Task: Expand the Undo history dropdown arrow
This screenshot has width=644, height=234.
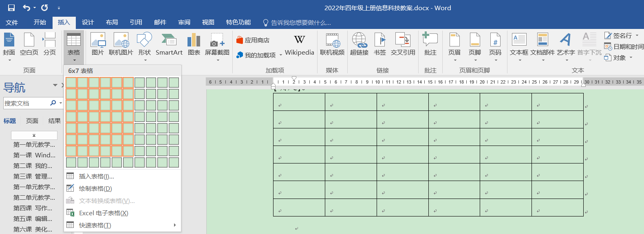Action: (35, 8)
